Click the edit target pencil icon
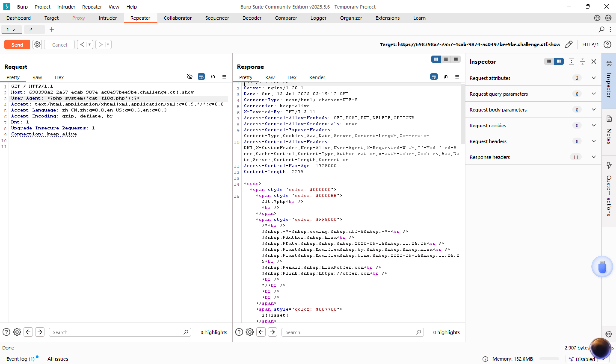The width and height of the screenshot is (616, 364). (x=569, y=44)
